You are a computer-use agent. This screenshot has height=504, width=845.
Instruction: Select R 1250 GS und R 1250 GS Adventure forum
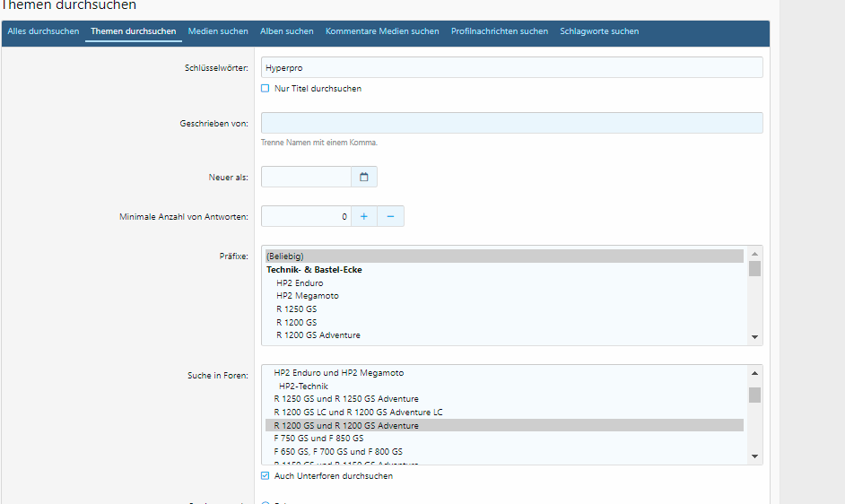pyautogui.click(x=504, y=399)
